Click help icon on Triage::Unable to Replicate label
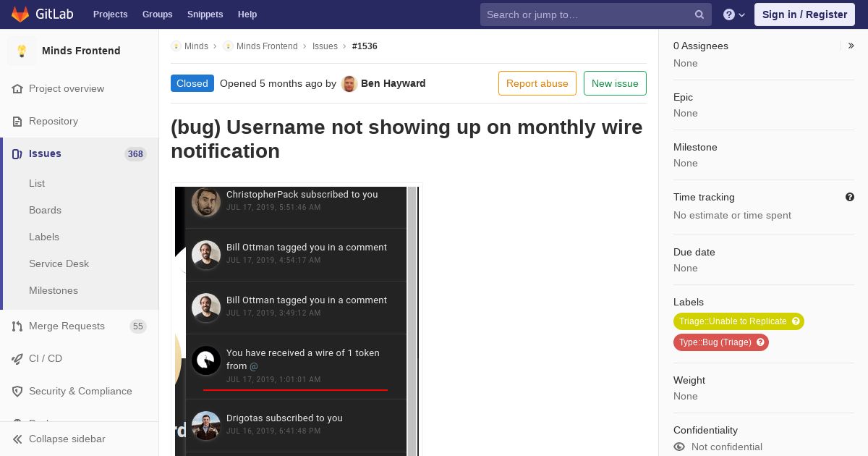The width and height of the screenshot is (868, 456). pyautogui.click(x=796, y=321)
